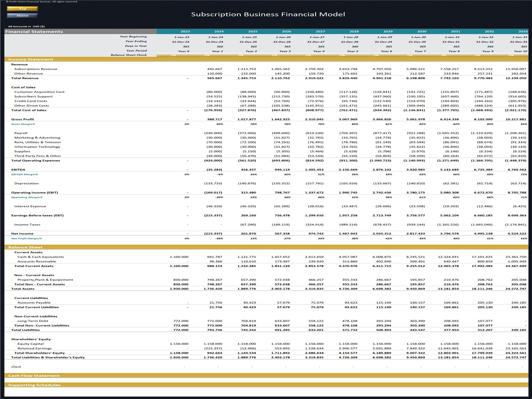Viewport: 532px width, 399px height.
Task: Click the Accounts Receivable label
Action: click(x=37, y=261)
